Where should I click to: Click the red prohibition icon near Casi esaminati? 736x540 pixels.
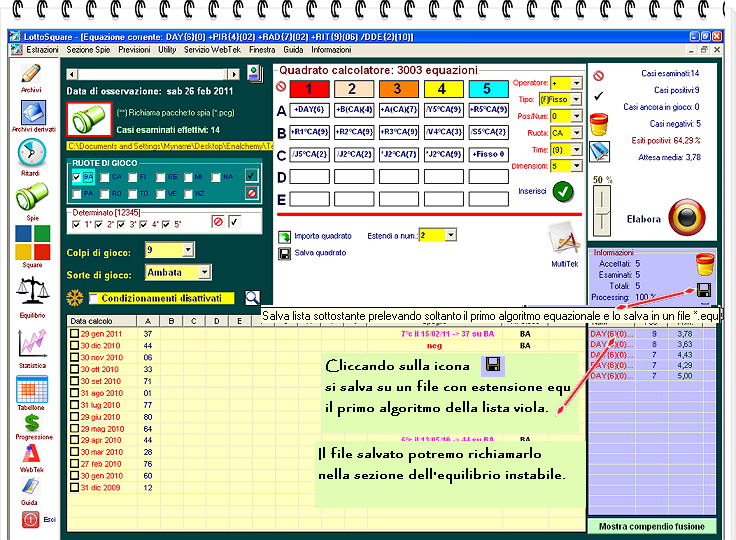coord(598,76)
